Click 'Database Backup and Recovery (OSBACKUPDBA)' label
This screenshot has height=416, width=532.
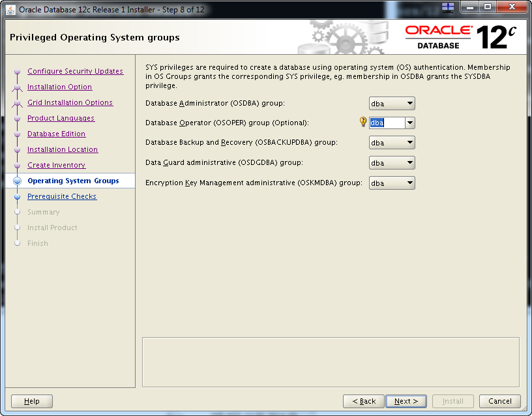click(242, 143)
